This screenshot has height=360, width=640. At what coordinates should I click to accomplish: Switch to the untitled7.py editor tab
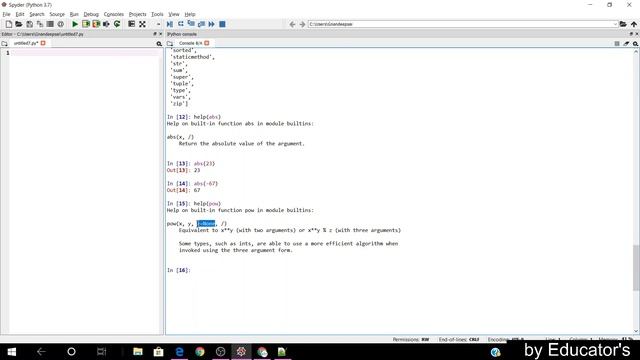tap(26, 43)
